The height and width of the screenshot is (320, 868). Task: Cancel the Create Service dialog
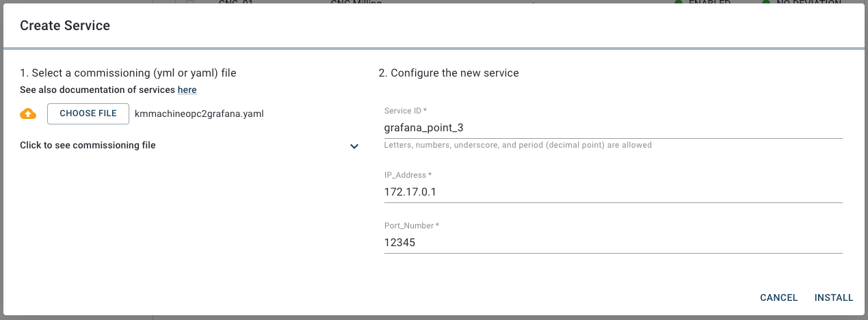coord(778,297)
